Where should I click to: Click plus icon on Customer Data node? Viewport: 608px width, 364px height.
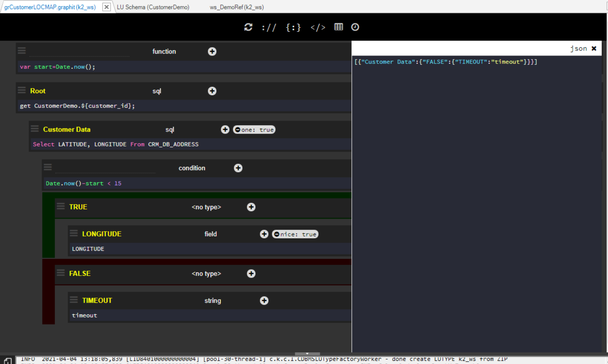click(225, 130)
